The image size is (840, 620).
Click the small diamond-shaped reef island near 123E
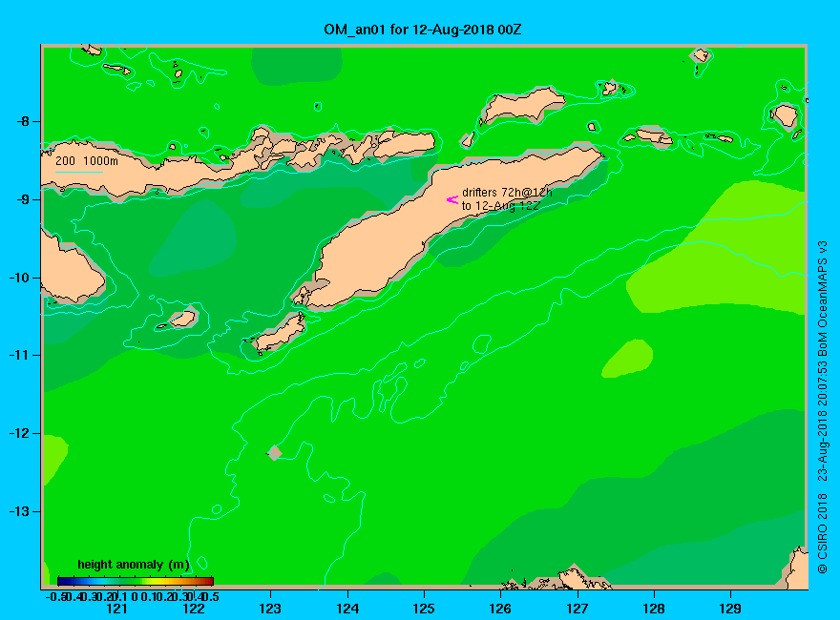pos(275,452)
